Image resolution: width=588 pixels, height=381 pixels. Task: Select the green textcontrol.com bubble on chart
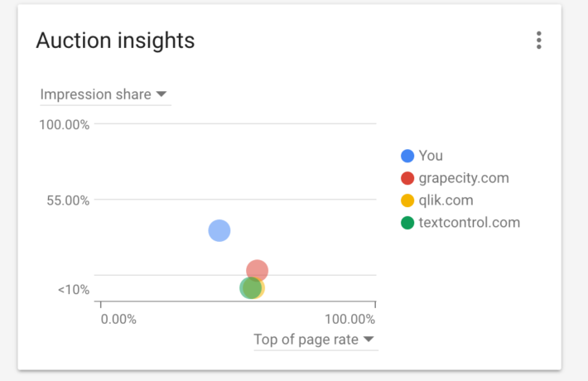pos(248,288)
